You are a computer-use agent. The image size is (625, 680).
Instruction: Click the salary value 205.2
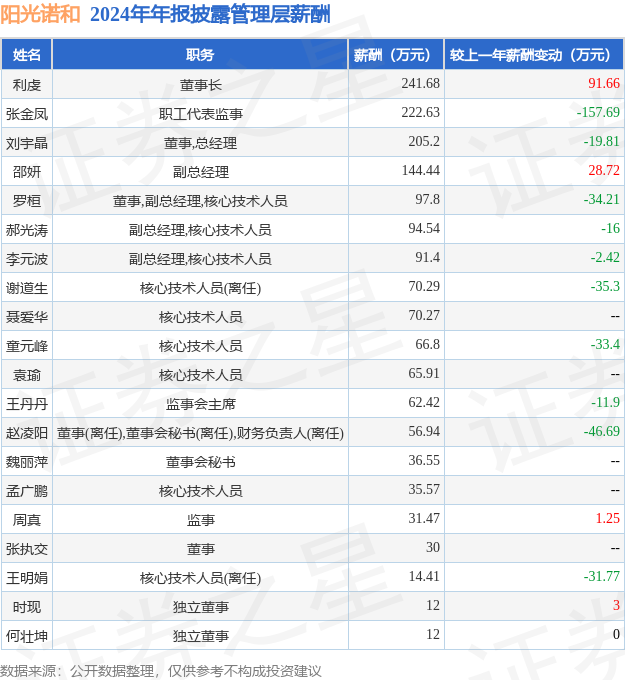click(424, 141)
